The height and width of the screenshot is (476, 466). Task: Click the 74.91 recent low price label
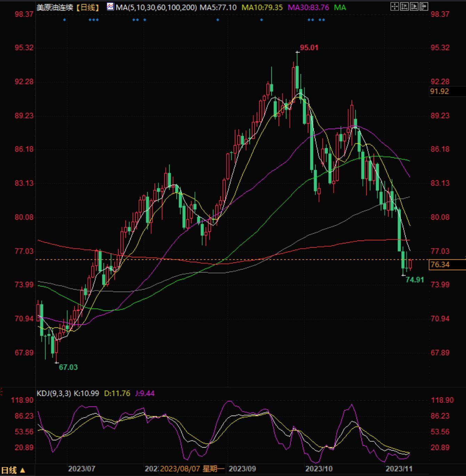[x=415, y=280]
